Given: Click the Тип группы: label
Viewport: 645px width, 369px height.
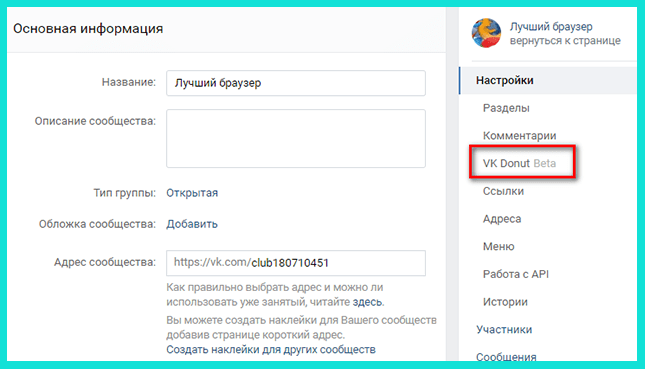Looking at the screenshot, I should point(125,193).
